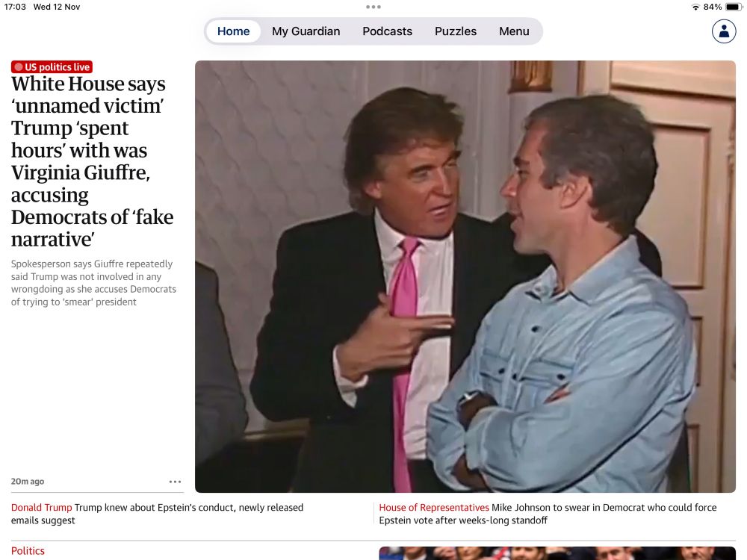Tap the red live dot in the US politics badge
747x560 pixels.
(19, 67)
